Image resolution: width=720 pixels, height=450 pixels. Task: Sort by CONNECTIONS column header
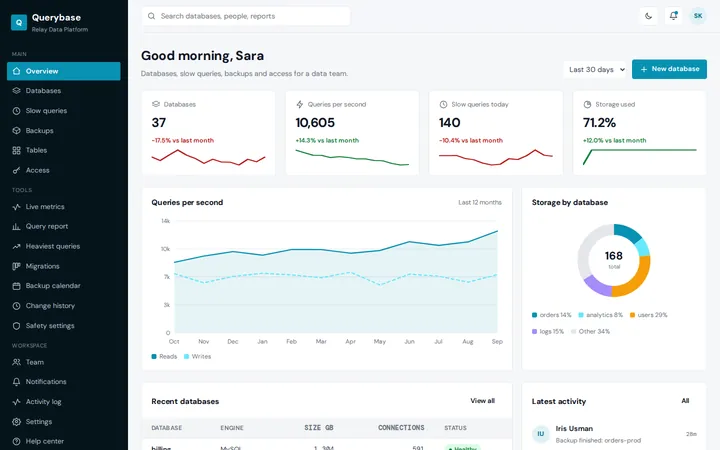[x=401, y=428]
